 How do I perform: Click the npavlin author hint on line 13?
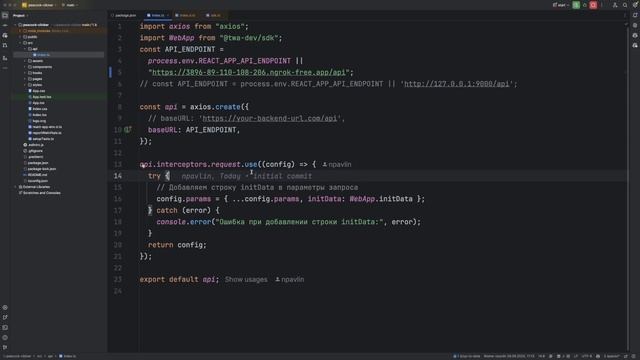click(x=337, y=164)
